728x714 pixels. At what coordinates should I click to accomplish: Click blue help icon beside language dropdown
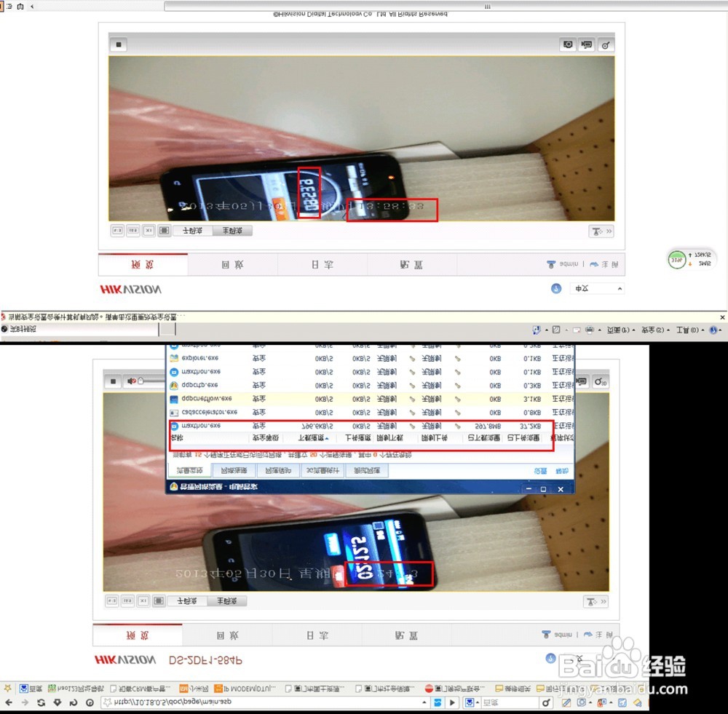point(556,288)
